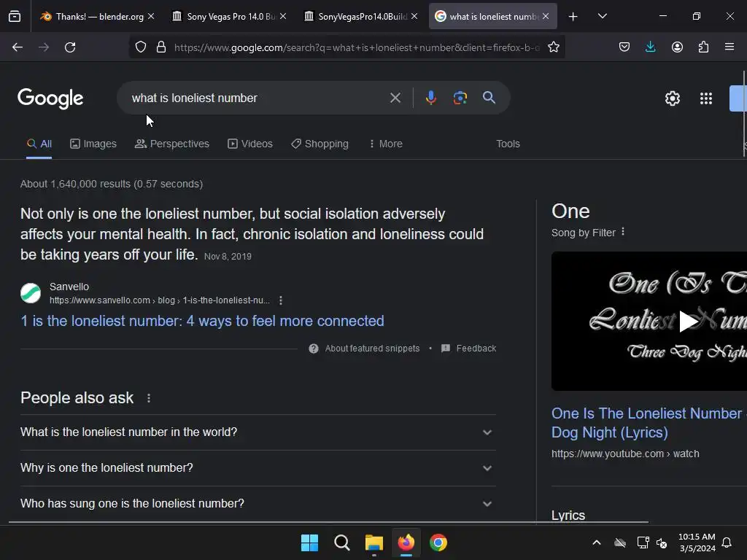Go back to previous page
This screenshot has width=747, height=560.
[18, 47]
